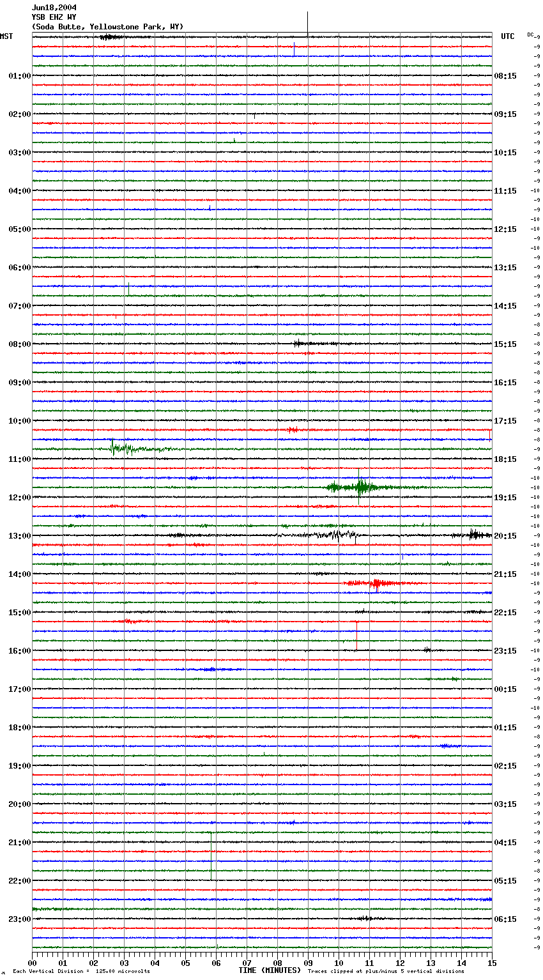Select the 02:00 MST hour label

tap(20, 114)
